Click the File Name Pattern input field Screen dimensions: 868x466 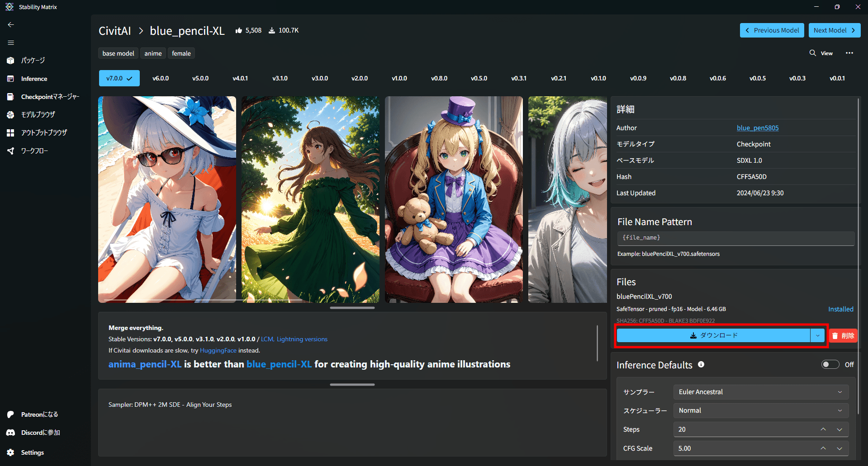[735, 238]
